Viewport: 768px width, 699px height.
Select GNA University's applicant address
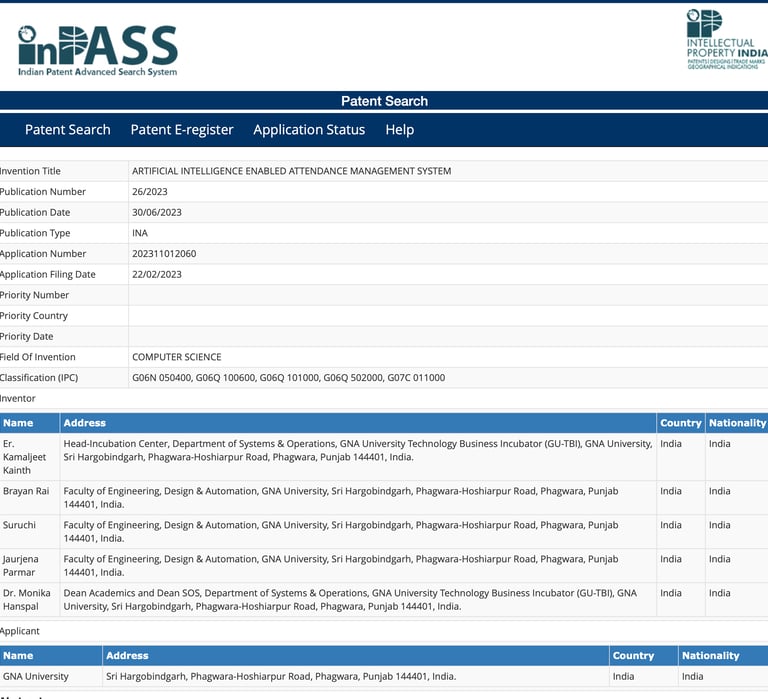pyautogui.click(x=281, y=676)
